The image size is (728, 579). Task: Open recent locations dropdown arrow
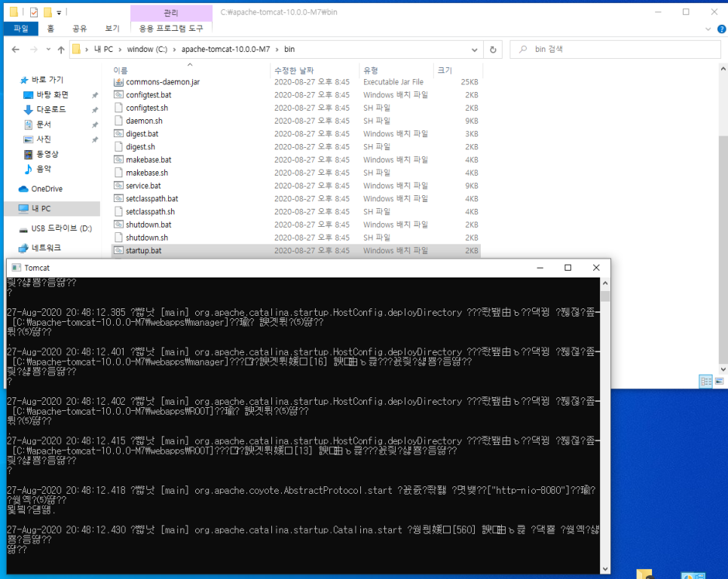coord(48,49)
